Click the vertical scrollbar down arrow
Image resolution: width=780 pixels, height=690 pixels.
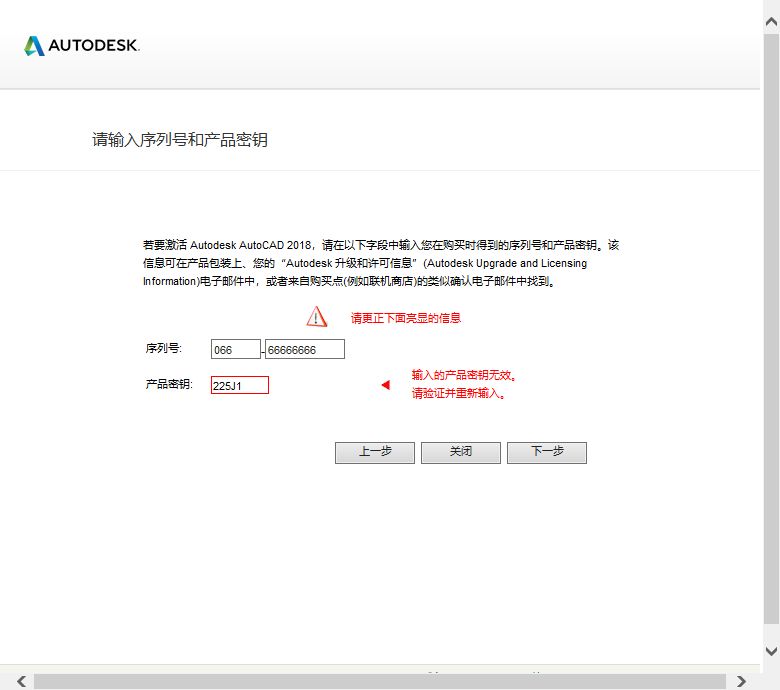[x=771, y=651]
